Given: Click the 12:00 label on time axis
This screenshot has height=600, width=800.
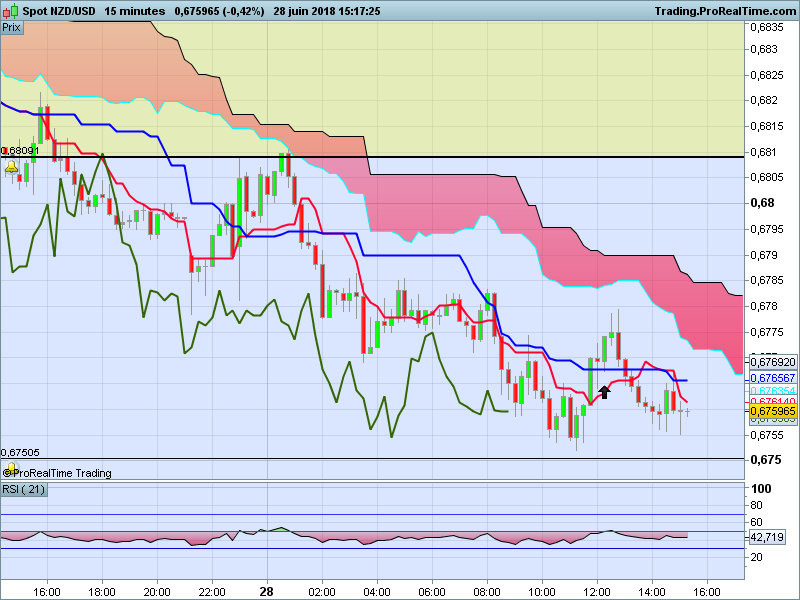Looking at the screenshot, I should click(596, 590).
